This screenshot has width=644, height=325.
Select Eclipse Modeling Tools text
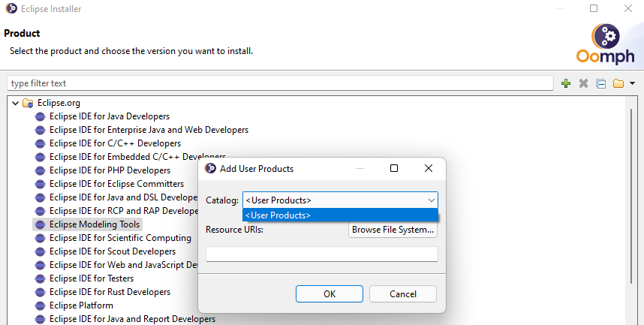95,224
